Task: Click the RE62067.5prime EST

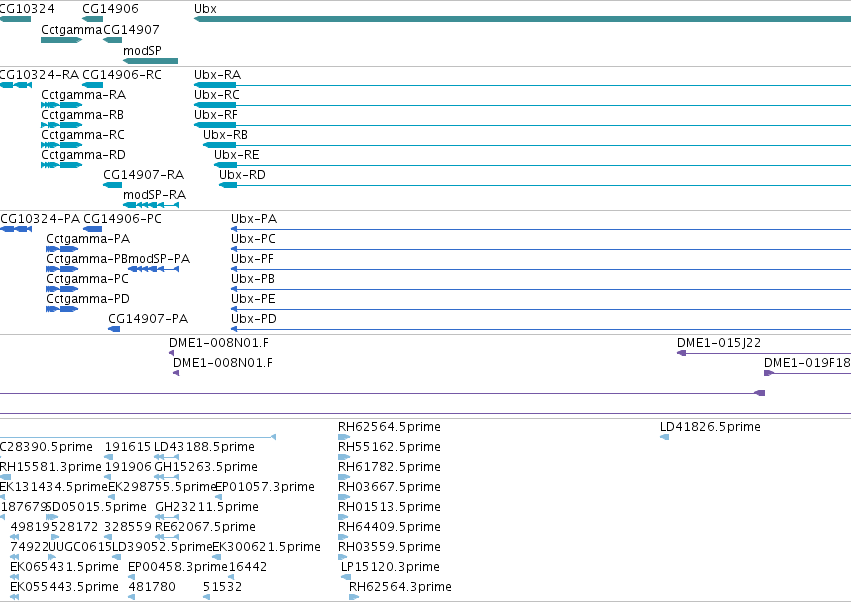Action: (167, 537)
